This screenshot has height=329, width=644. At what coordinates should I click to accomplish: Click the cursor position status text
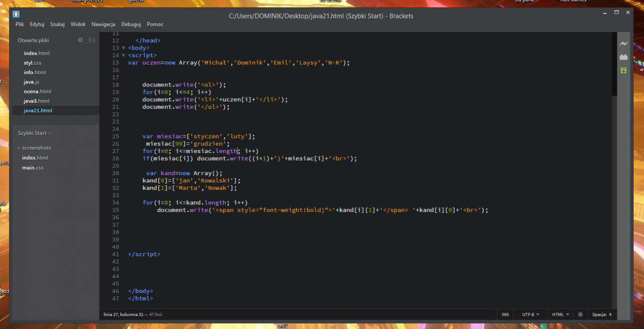point(123,314)
